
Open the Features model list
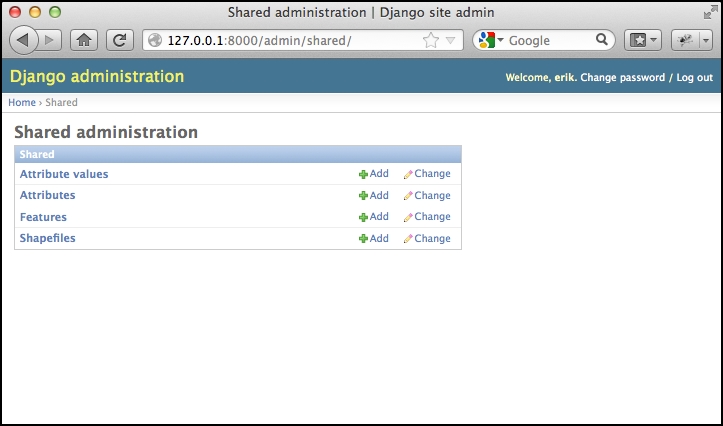43,217
